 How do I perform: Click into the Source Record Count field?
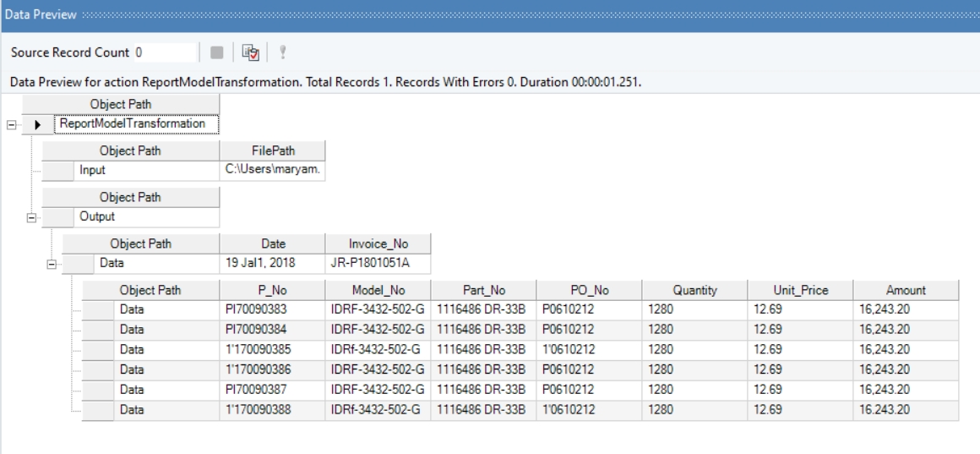coord(164,52)
